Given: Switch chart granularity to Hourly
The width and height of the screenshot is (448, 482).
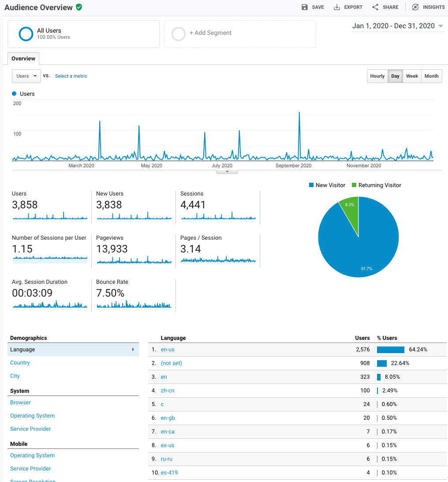Looking at the screenshot, I should 377,76.
